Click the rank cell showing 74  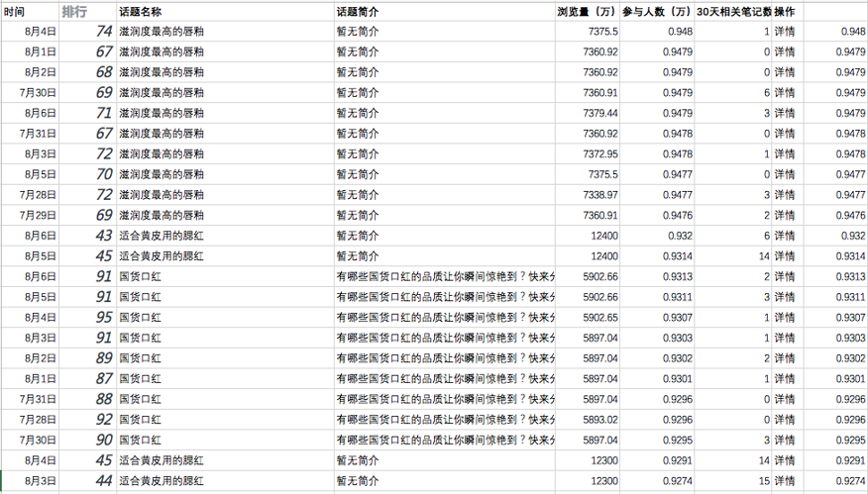point(87,32)
